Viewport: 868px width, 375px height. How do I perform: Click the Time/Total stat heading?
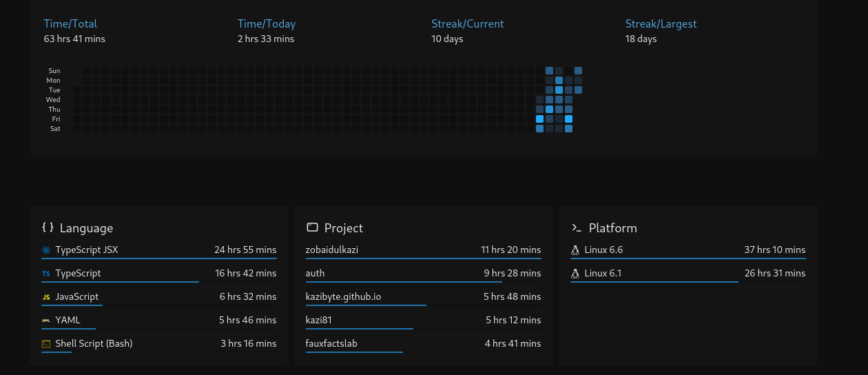[70, 24]
